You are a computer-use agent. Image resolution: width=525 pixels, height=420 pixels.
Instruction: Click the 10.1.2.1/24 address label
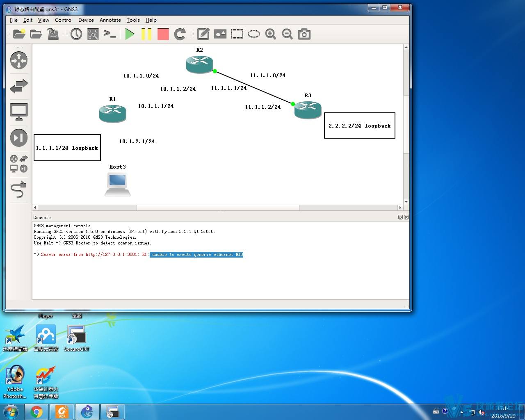[x=137, y=142]
